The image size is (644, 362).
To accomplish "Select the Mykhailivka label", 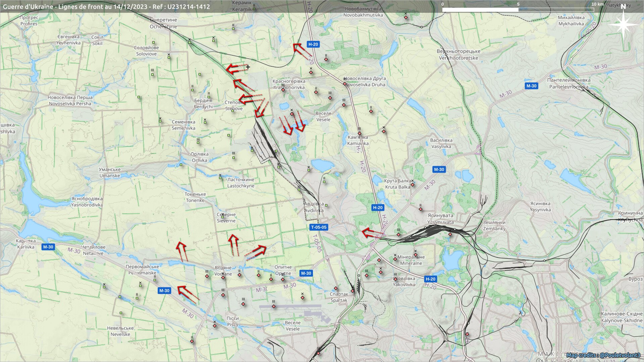I will click(x=571, y=20).
